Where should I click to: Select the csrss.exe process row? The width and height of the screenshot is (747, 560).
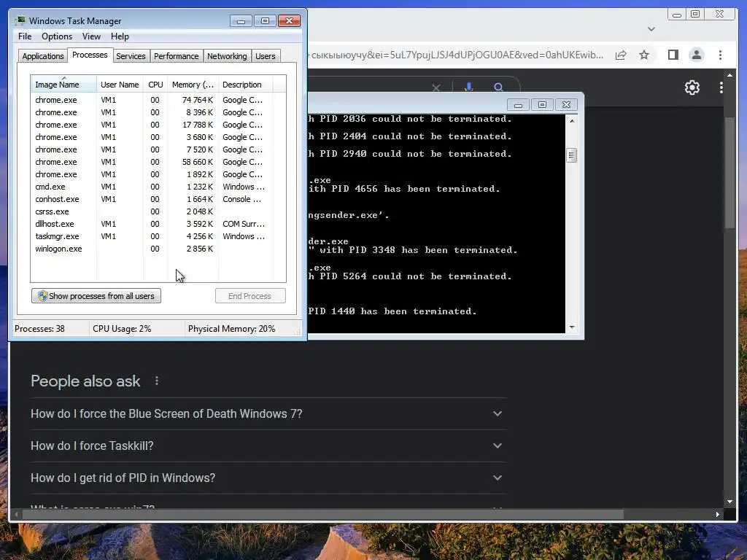[158, 211]
